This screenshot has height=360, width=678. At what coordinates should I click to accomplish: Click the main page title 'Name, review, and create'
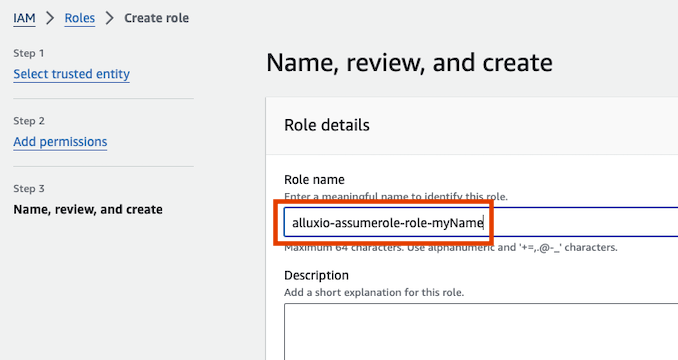(x=409, y=63)
